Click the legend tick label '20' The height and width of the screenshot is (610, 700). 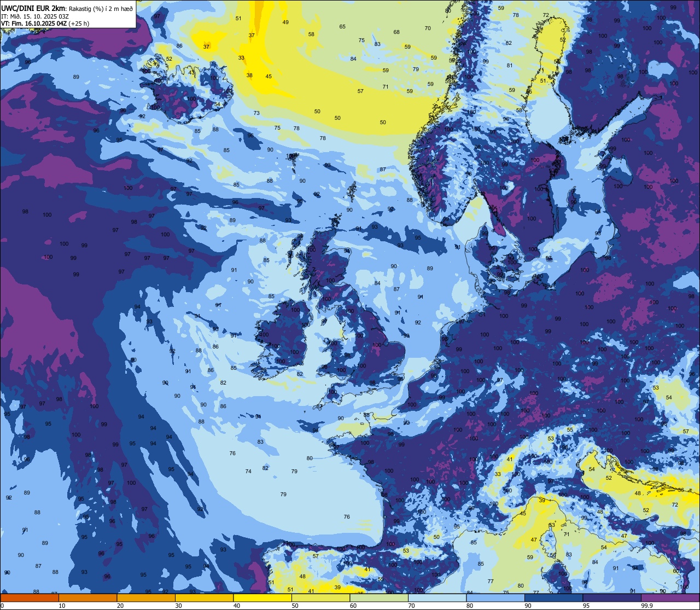point(120,606)
